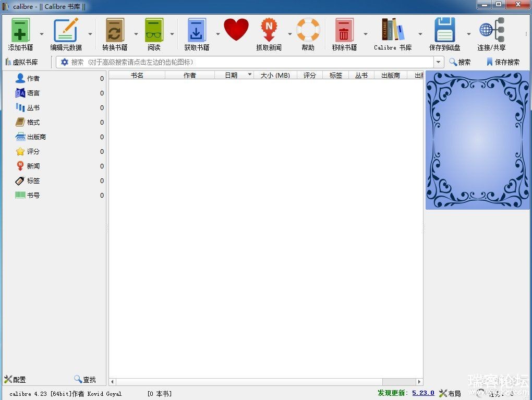Click the Remove books (移除书籍) icon
Image resolution: width=532 pixels, height=400 pixels.
click(x=344, y=31)
